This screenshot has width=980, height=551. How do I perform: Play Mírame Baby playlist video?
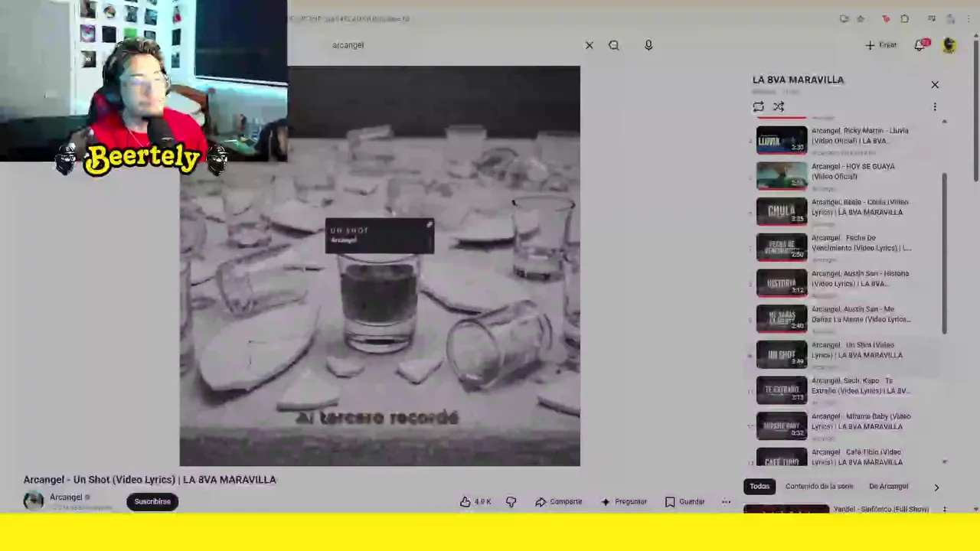coord(843,426)
